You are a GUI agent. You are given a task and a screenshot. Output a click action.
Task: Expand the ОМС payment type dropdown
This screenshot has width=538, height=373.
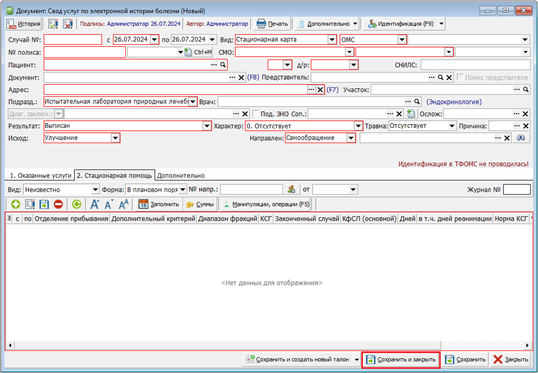tap(402, 40)
